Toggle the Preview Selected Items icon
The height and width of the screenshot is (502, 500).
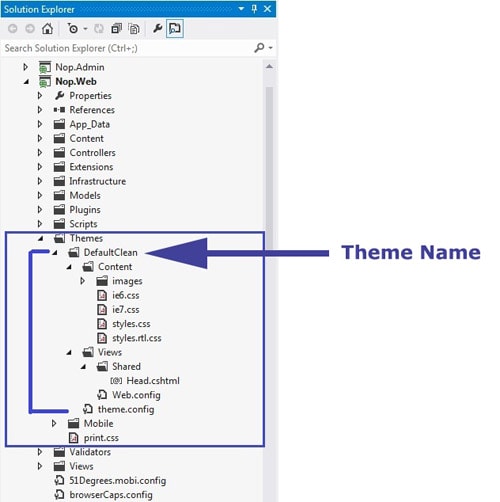click(175, 29)
